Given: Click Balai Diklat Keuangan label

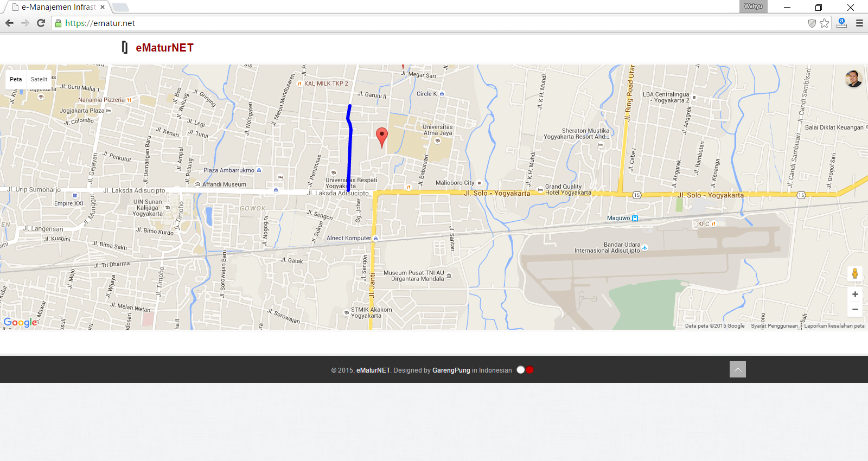Looking at the screenshot, I should point(834,127).
